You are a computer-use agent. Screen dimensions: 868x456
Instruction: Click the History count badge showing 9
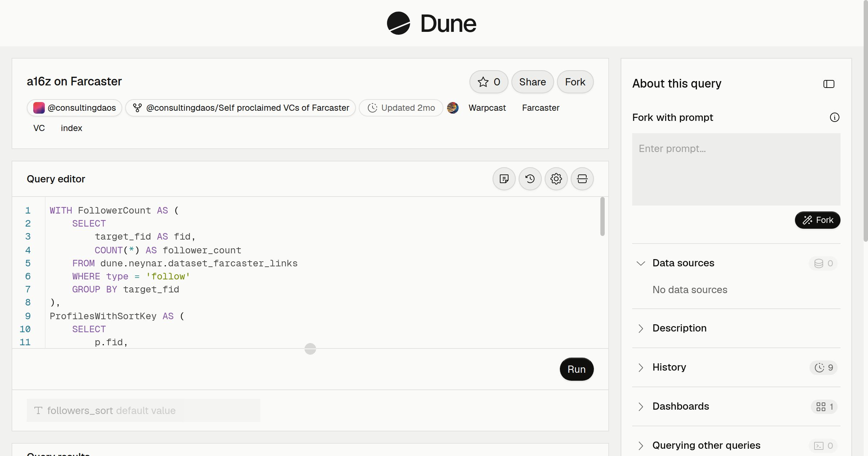tap(824, 368)
